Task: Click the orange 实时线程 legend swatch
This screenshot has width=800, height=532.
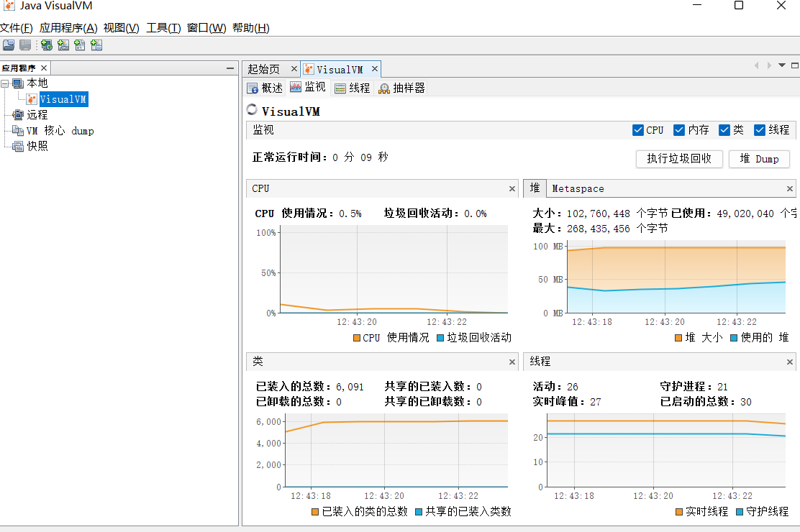Action: click(x=678, y=512)
